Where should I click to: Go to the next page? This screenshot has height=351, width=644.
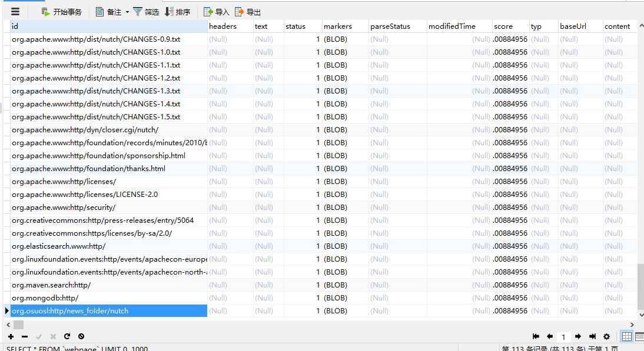coord(578,337)
